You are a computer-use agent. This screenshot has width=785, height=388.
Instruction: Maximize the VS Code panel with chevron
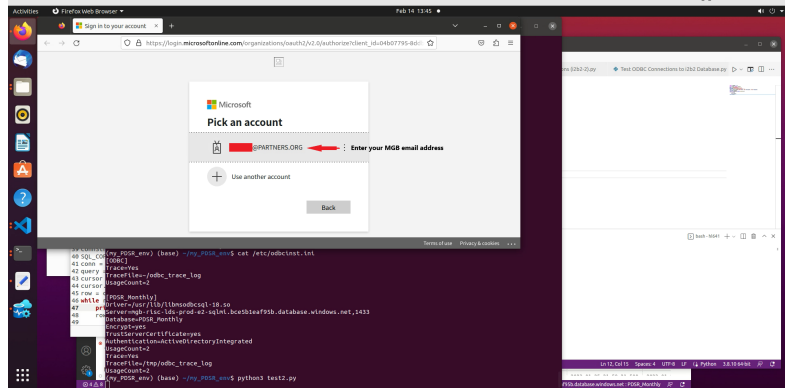click(x=764, y=236)
